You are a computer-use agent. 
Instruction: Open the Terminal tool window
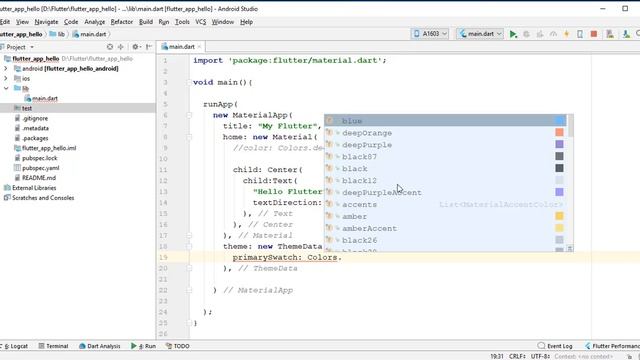53,346
